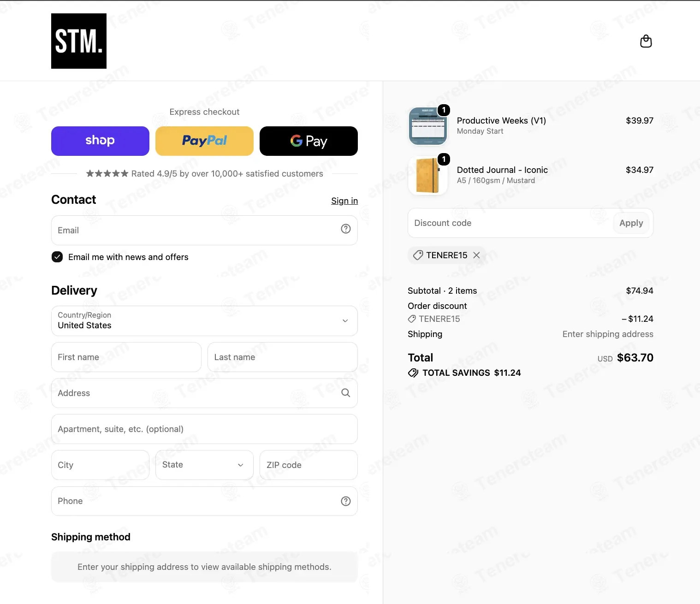Click the Dotted Journal - Iconic product name
The width and height of the screenshot is (700, 604).
point(502,170)
